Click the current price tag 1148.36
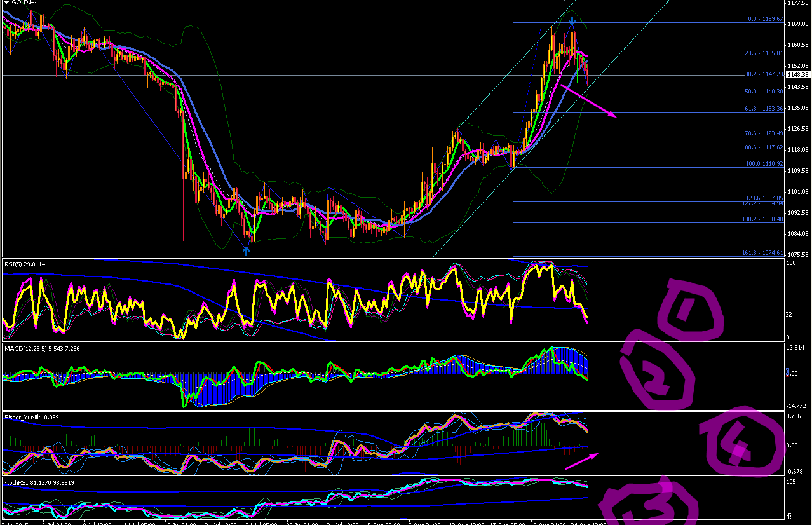This screenshot has width=812, height=525. point(799,75)
